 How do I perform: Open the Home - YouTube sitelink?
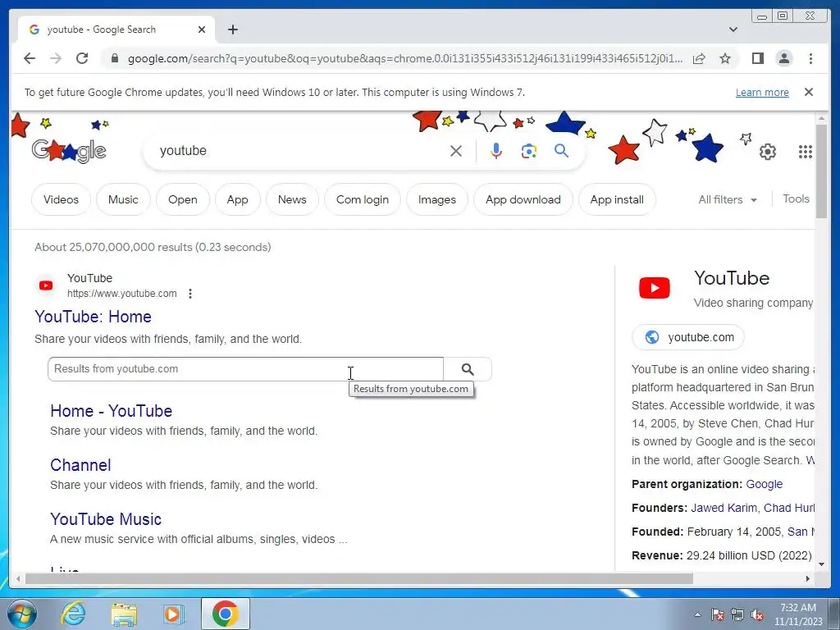pyautogui.click(x=112, y=411)
